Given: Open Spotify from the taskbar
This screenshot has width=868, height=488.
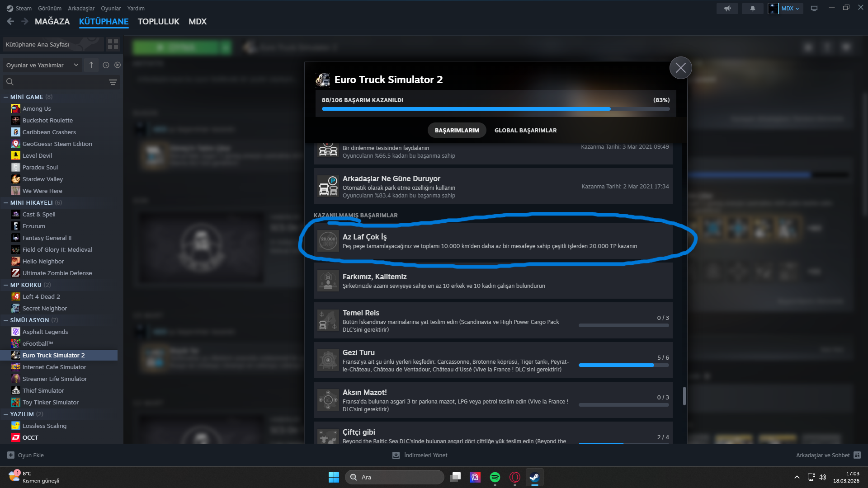Looking at the screenshot, I should pyautogui.click(x=495, y=477).
